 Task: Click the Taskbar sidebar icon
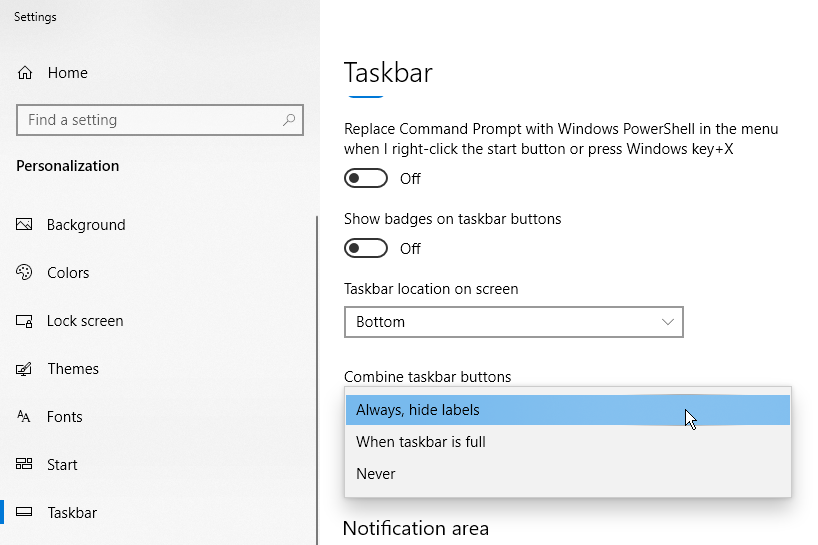(24, 512)
